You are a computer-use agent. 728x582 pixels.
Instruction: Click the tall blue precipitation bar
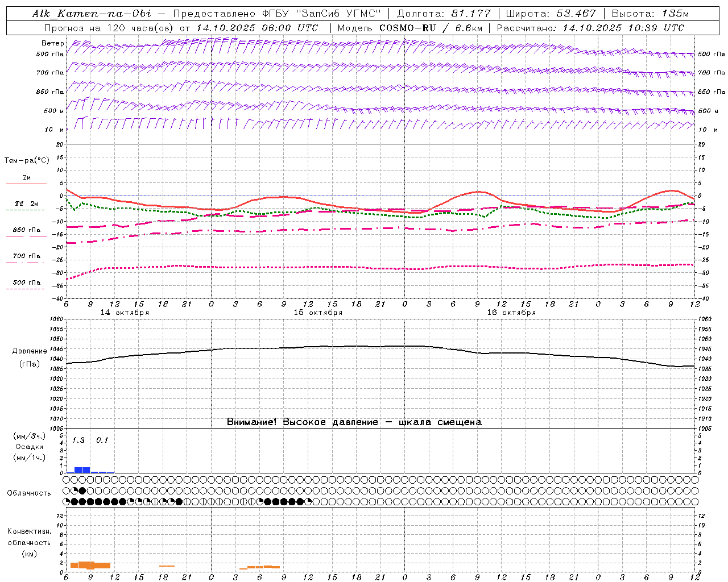(82, 470)
